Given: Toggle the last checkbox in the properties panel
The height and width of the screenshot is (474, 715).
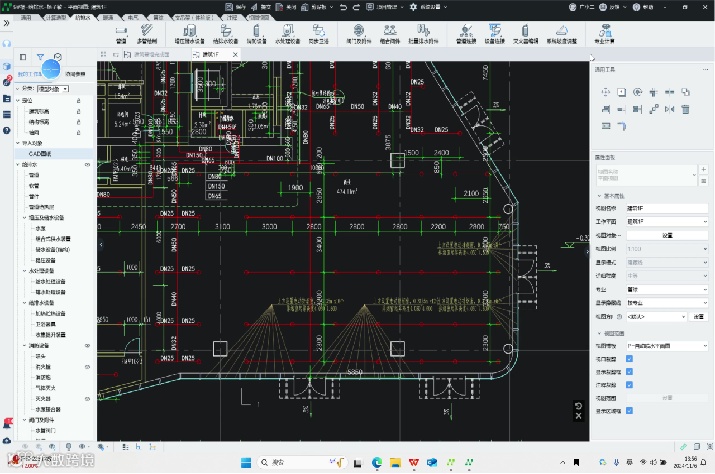Looking at the screenshot, I should coord(629,411).
